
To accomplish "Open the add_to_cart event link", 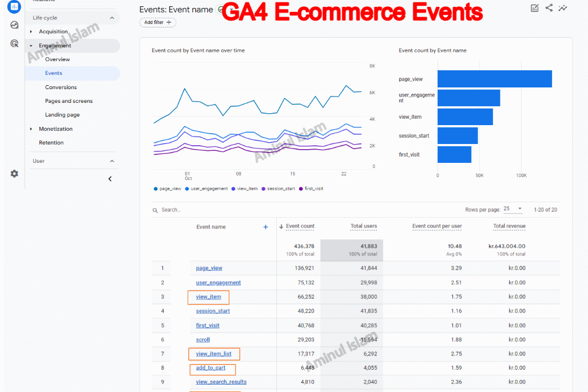I will 210,367.
